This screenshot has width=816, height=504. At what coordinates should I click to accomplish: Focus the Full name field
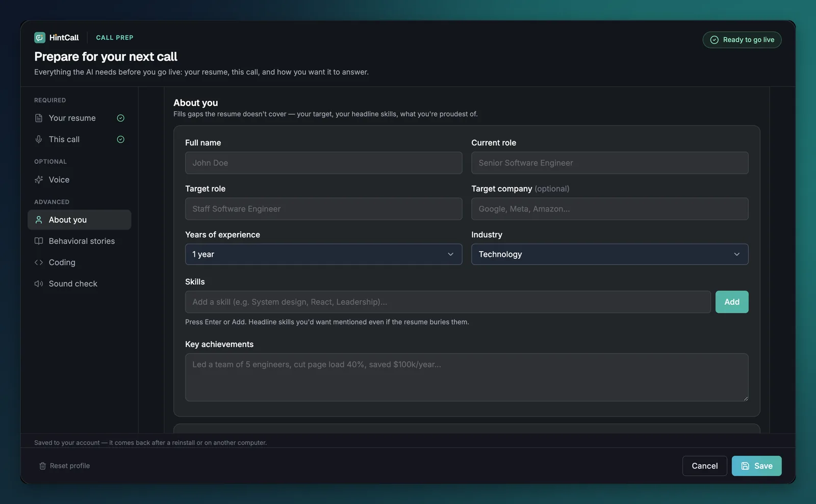324,163
